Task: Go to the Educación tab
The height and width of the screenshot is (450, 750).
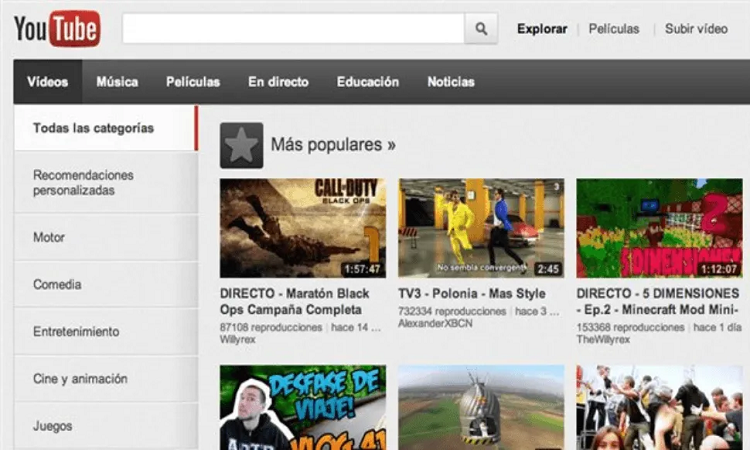Action: tap(368, 82)
